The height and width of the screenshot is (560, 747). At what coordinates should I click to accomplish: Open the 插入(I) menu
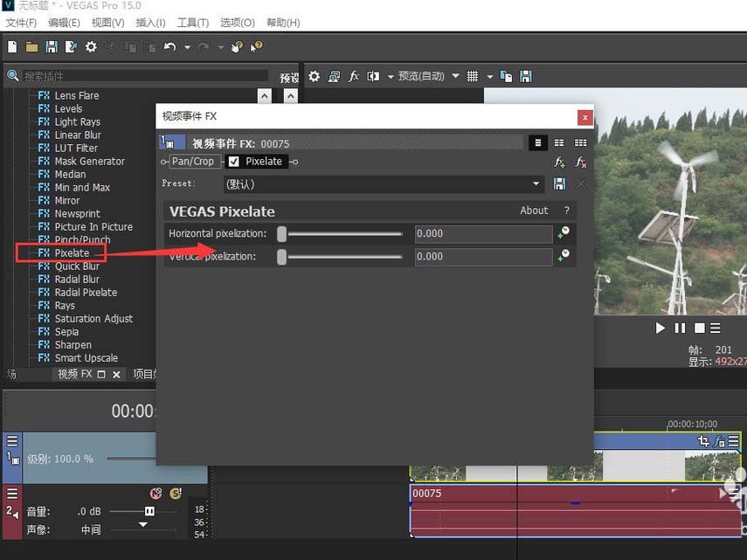tap(149, 23)
